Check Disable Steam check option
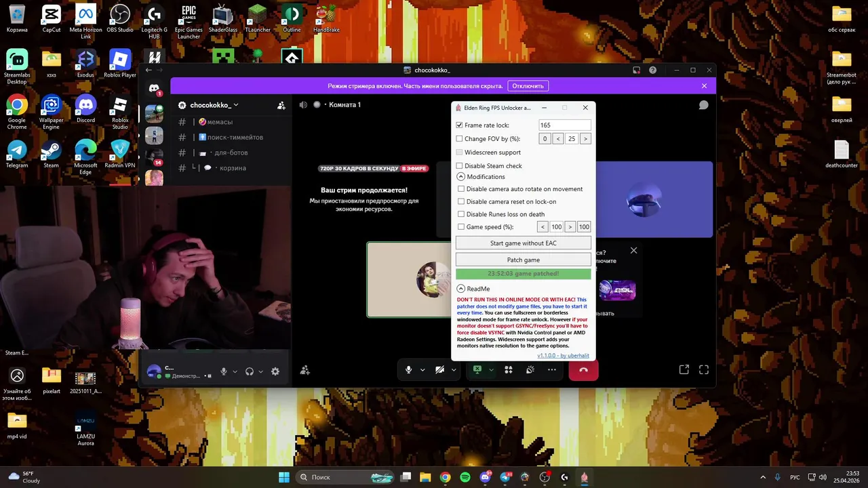This screenshot has width=868, height=488. click(x=459, y=165)
